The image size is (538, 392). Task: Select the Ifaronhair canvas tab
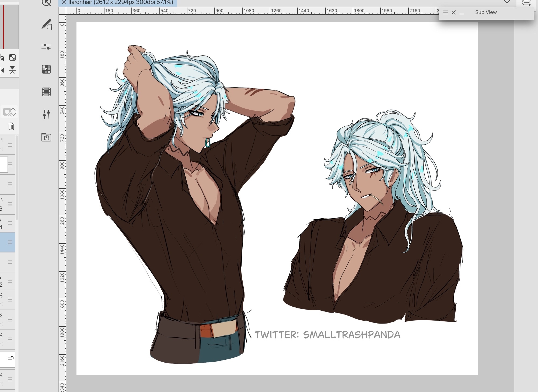pyautogui.click(x=120, y=2)
